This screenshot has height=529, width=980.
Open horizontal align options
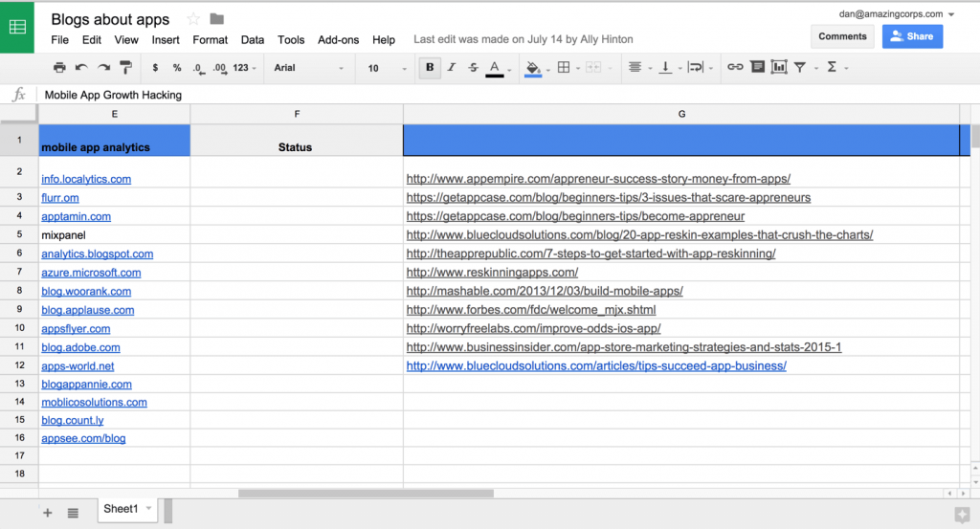point(635,68)
